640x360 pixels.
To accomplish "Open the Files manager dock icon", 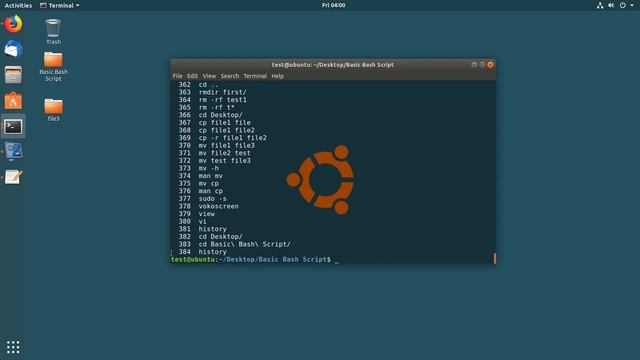I will (x=13, y=75).
